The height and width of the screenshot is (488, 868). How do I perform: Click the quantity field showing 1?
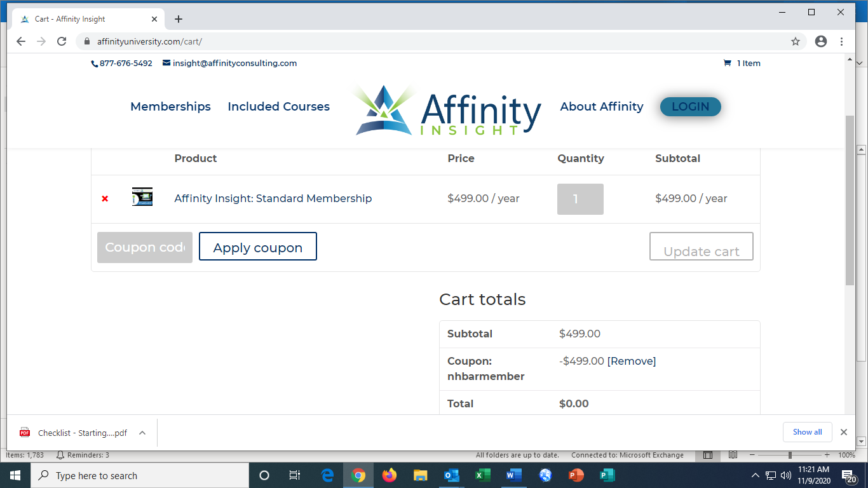pos(580,199)
